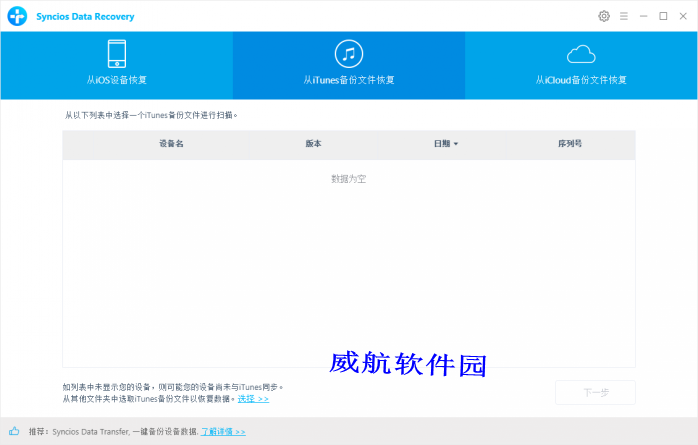Image resolution: width=698 pixels, height=445 pixels.
Task: Click the 版本 column header
Action: 313,143
